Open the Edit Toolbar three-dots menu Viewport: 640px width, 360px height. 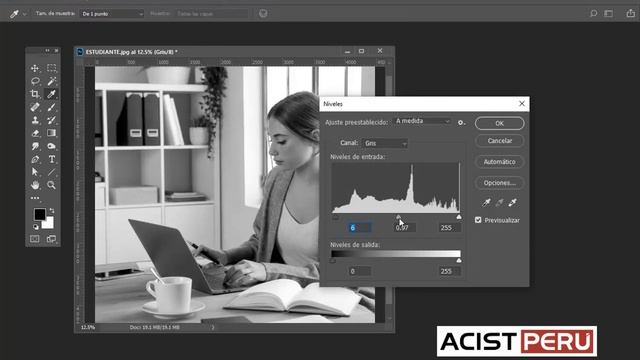(35, 198)
